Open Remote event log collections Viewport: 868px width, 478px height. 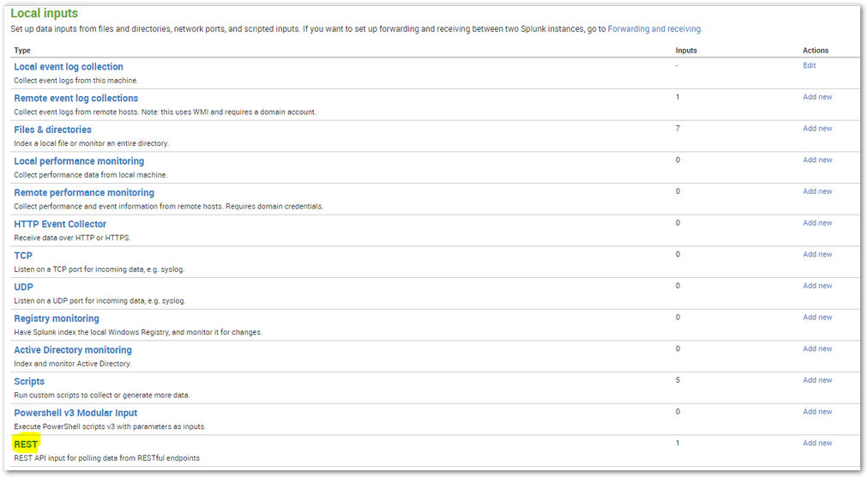75,98
